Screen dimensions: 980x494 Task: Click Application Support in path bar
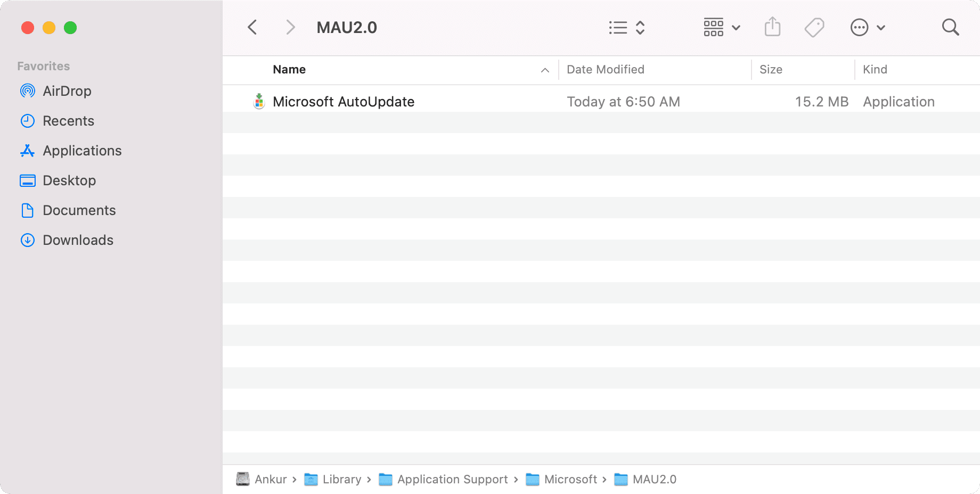pos(453,479)
